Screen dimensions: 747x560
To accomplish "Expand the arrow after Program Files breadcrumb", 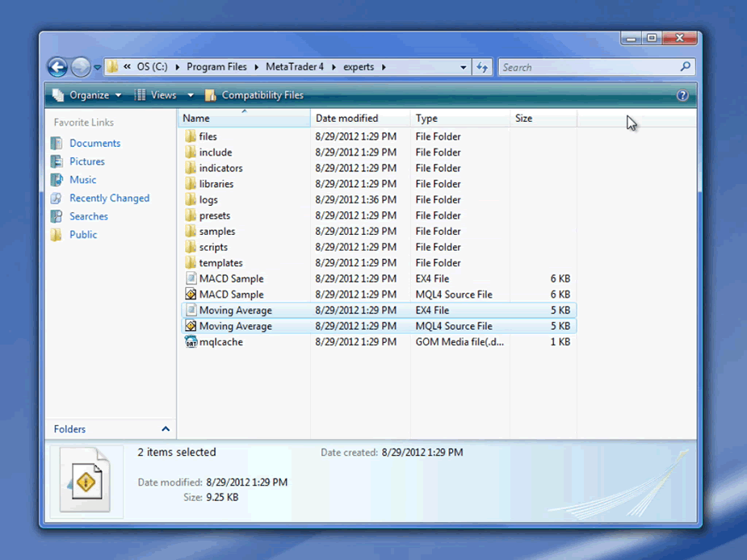I will [x=256, y=67].
